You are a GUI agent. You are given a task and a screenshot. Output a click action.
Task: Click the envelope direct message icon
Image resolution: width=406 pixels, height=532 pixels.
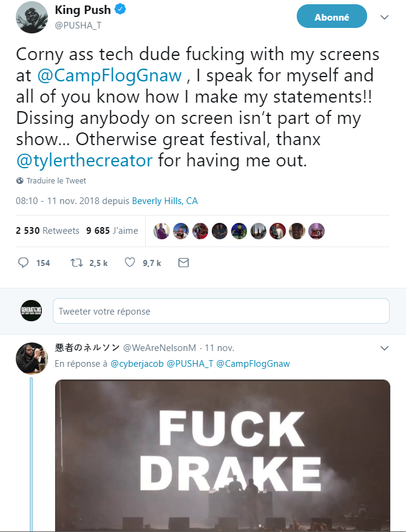tap(183, 263)
